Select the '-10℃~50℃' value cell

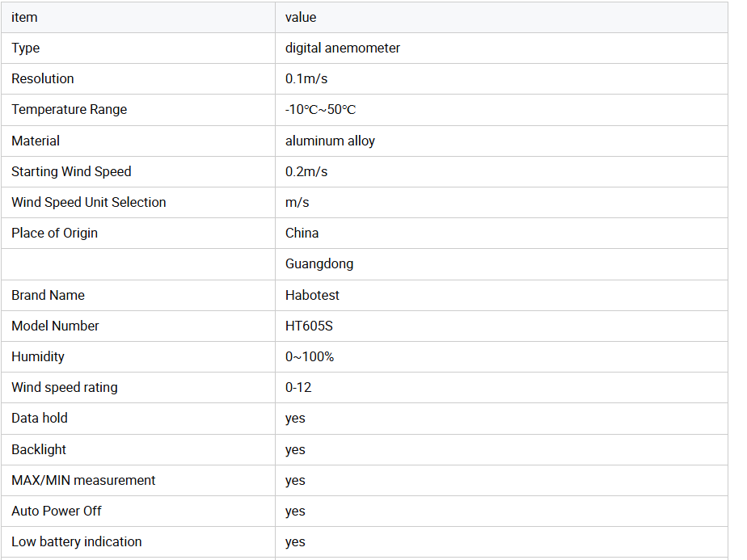tap(320, 110)
